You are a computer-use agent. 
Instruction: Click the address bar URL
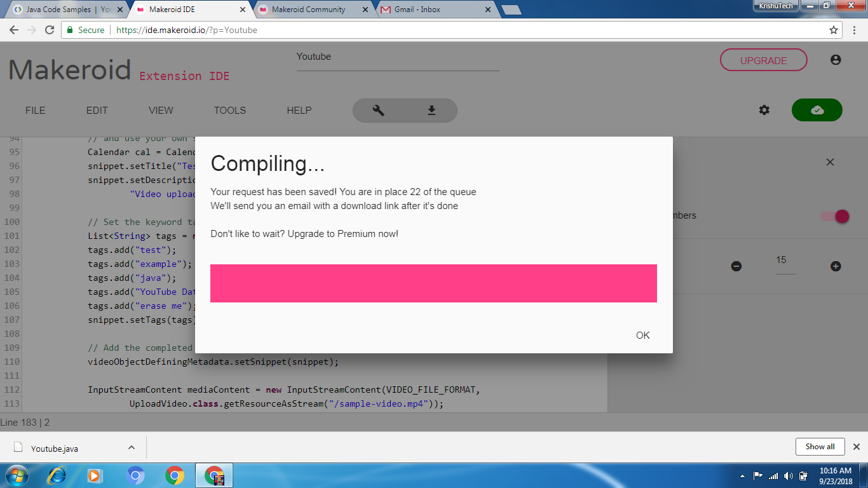pyautogui.click(x=187, y=30)
